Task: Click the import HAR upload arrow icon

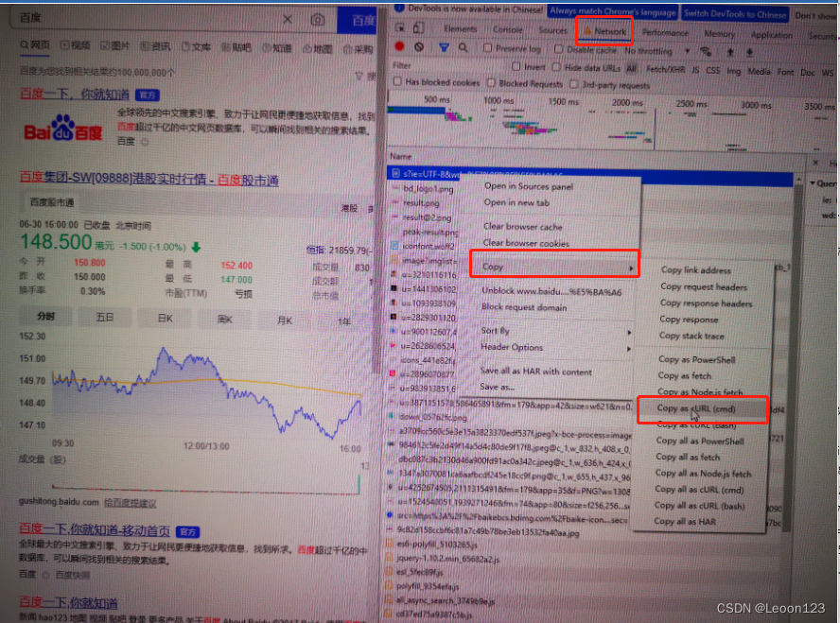Action: [730, 52]
